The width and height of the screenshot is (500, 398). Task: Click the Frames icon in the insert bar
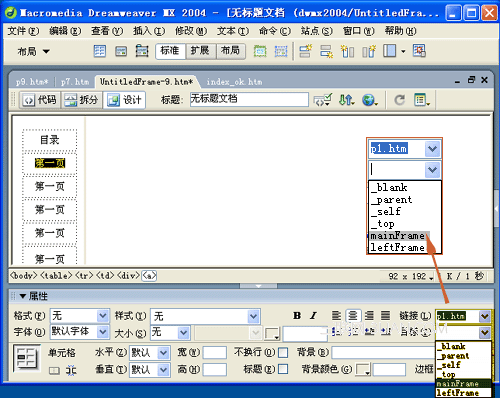[x=389, y=51]
